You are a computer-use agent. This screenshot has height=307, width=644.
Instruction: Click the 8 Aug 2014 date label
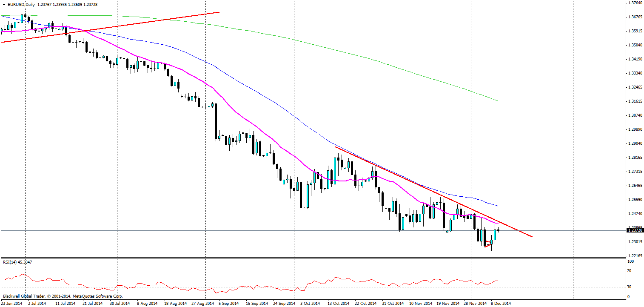147,304
